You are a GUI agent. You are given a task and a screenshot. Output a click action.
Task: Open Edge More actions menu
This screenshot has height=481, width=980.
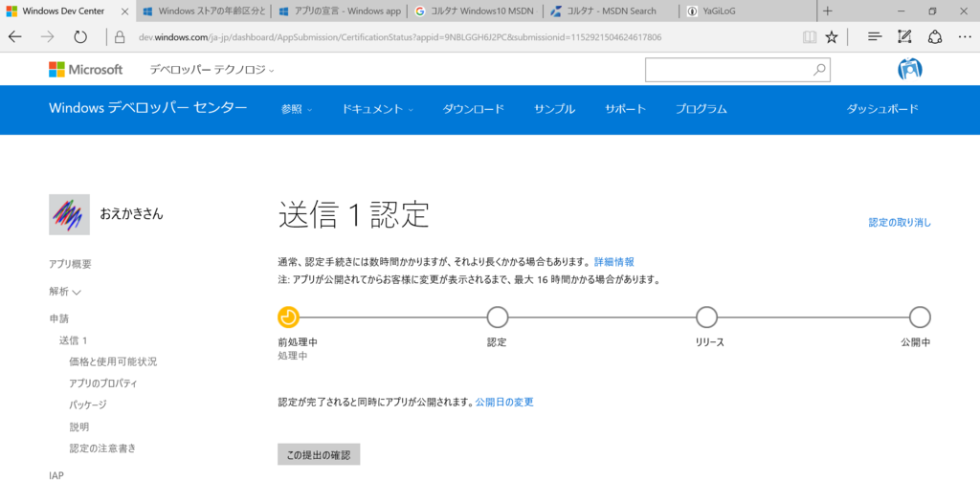pos(965,37)
